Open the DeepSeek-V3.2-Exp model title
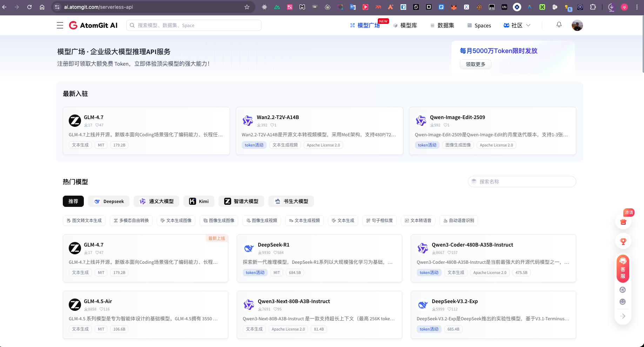644x347 pixels. [x=455, y=301]
